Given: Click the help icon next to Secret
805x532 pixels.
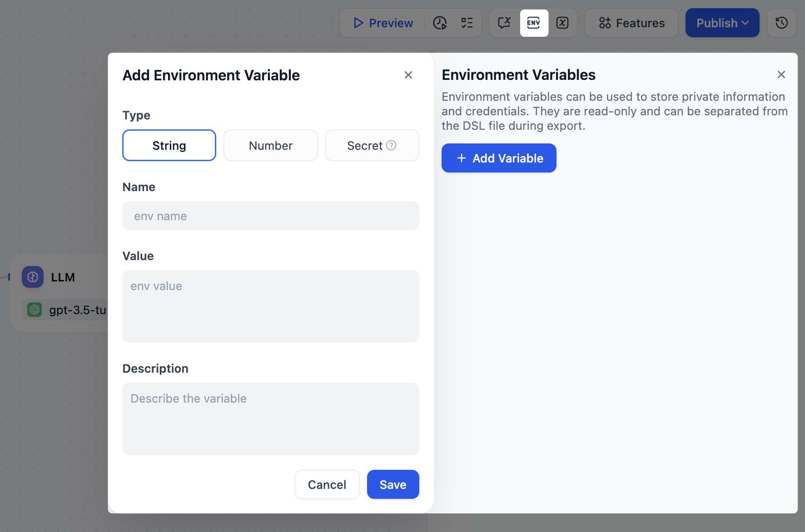Looking at the screenshot, I should [x=391, y=145].
